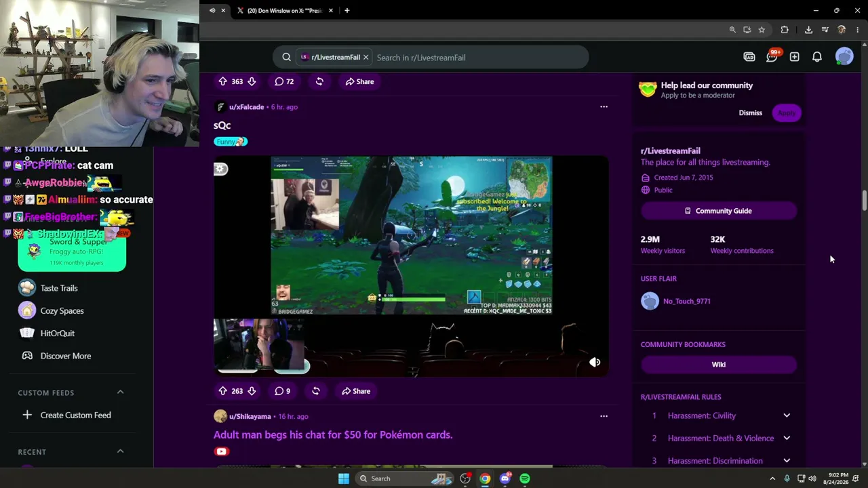Click the page vertical scrollbar thumb

tap(864, 201)
